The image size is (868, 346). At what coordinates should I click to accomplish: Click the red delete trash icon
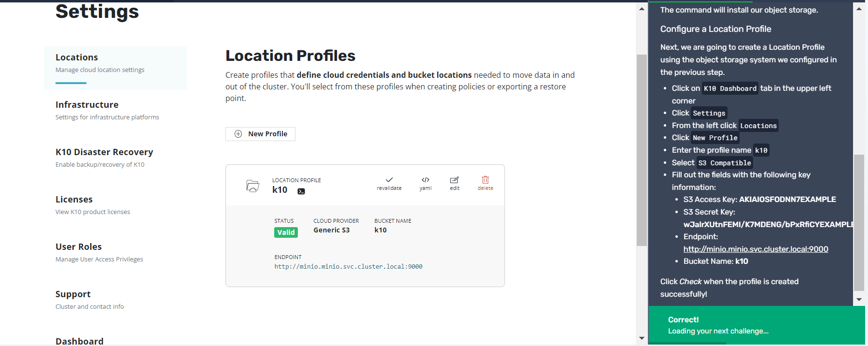tap(485, 180)
